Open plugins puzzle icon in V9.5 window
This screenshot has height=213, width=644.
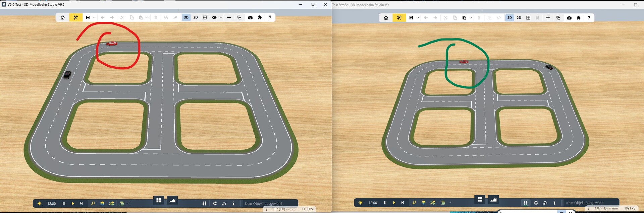click(x=260, y=17)
